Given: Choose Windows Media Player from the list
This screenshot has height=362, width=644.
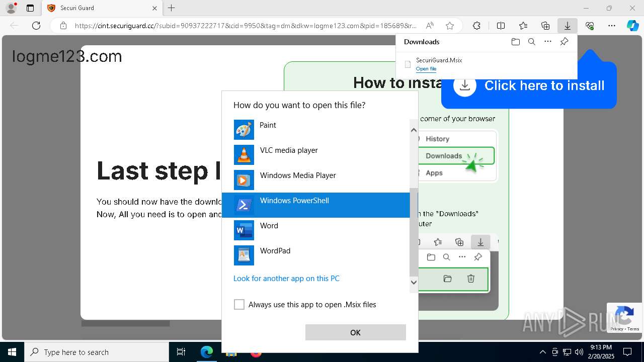Looking at the screenshot, I should point(316,180).
